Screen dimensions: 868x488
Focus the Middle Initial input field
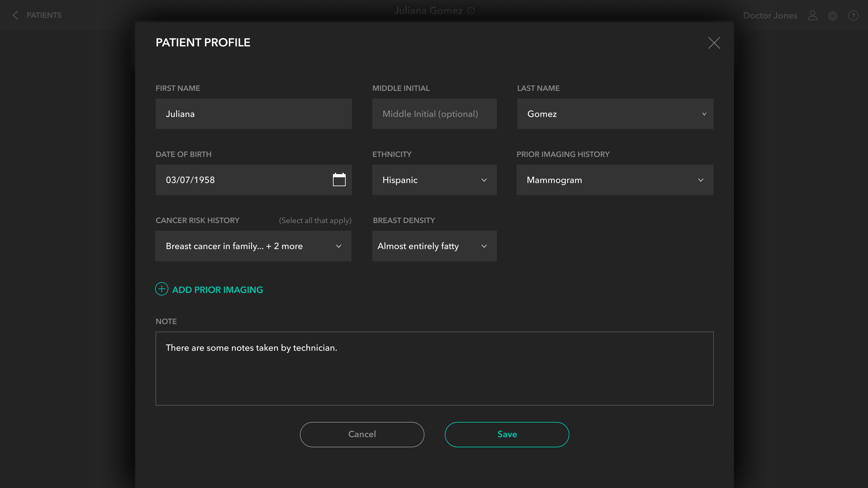434,114
